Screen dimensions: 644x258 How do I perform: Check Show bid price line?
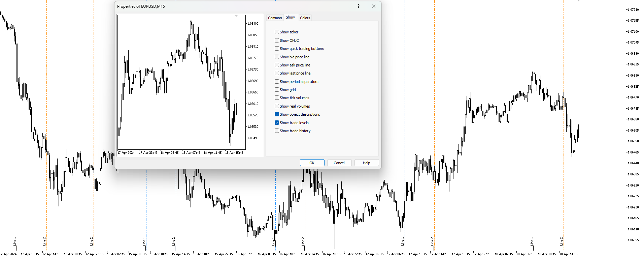[x=277, y=57]
